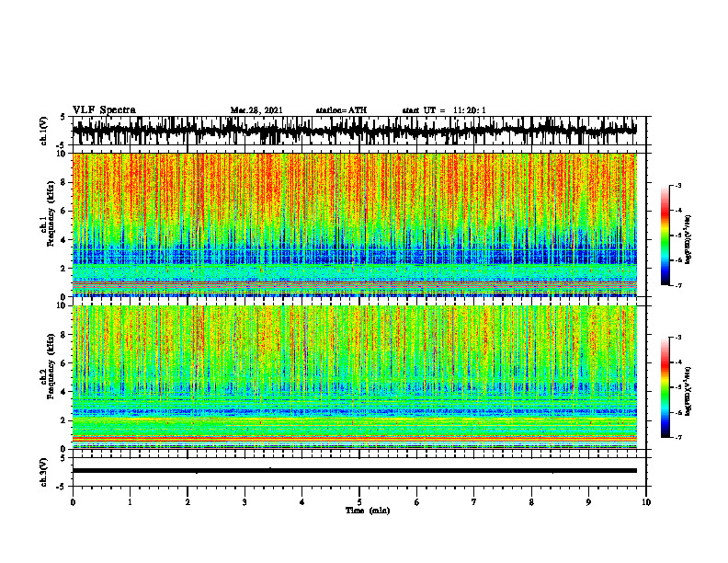Select the "start UT = 11:20:1" text
Screen dimensions: 728x563
pyautogui.click(x=444, y=110)
